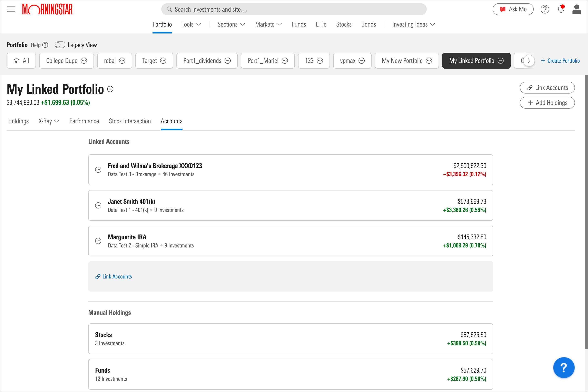Open notifications via the bell icon
This screenshot has height=392, width=588.
(x=560, y=9)
